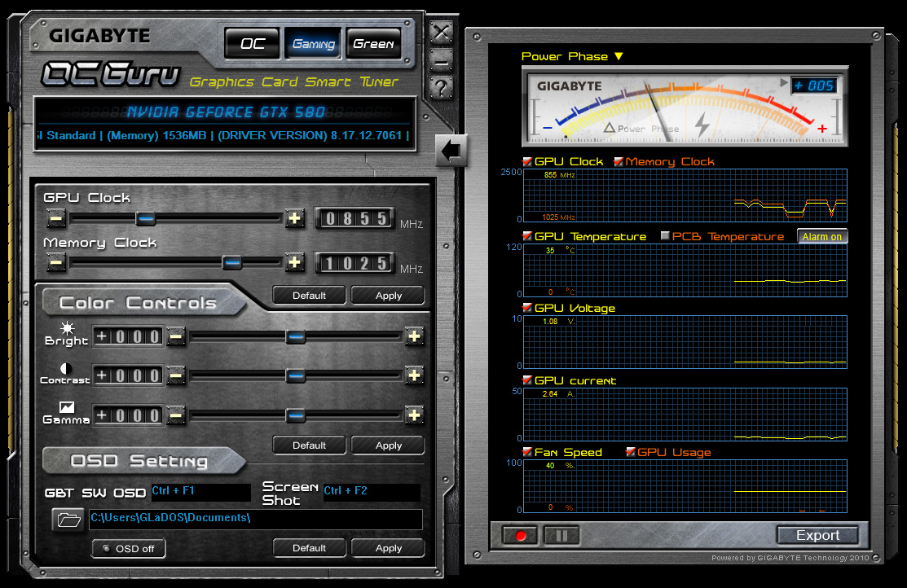Screen dimensions: 907x588
Task: Click the +005 power phase readout
Action: (x=813, y=86)
